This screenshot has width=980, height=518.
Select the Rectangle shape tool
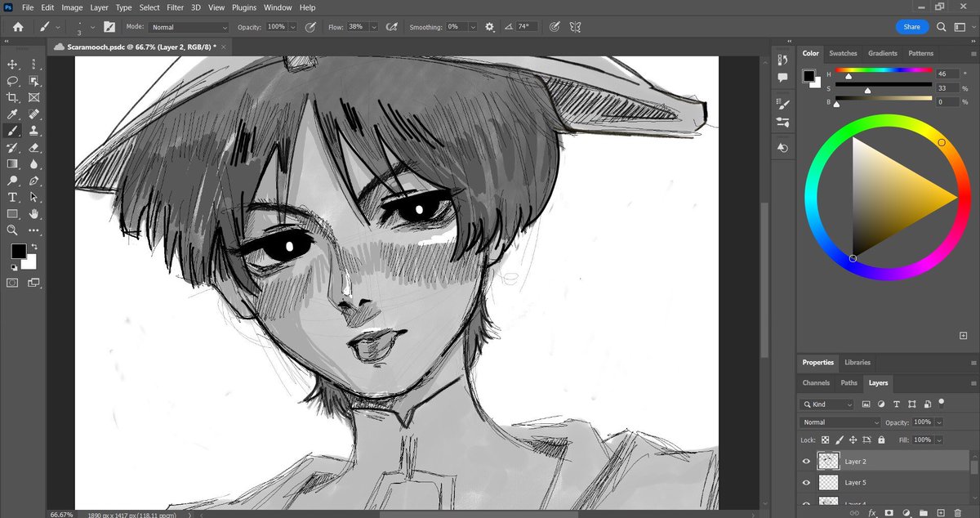click(x=13, y=214)
